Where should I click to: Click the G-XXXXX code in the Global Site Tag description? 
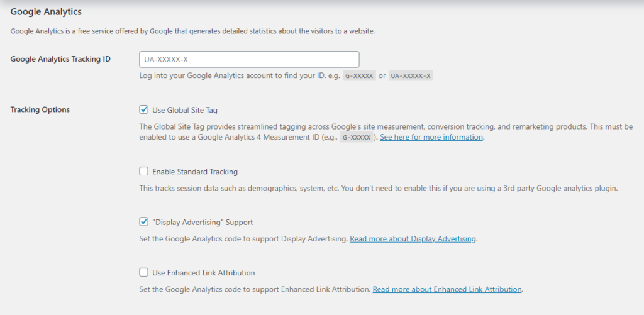(x=357, y=137)
